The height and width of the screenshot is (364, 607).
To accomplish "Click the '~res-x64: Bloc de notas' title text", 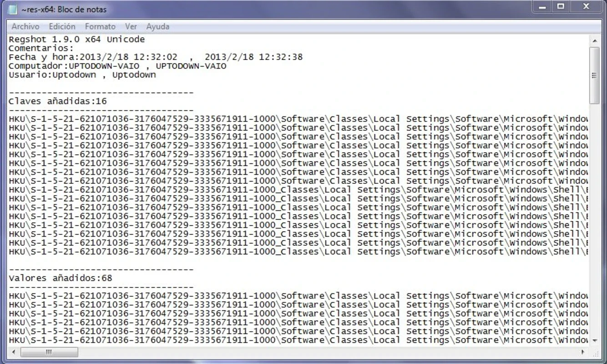I will coord(64,9).
